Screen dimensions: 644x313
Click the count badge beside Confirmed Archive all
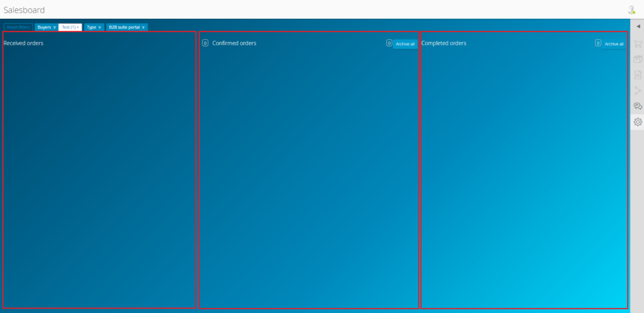(x=389, y=43)
